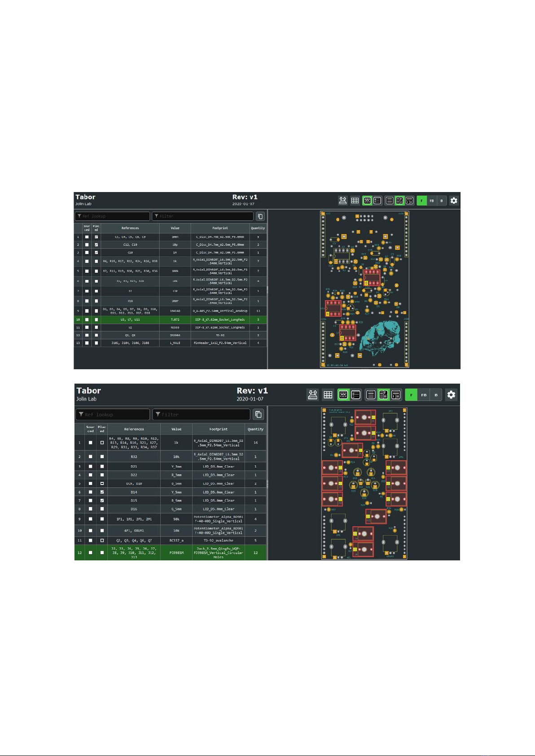Click Filter field in lower view
This screenshot has height=756, width=535.
(x=201, y=415)
